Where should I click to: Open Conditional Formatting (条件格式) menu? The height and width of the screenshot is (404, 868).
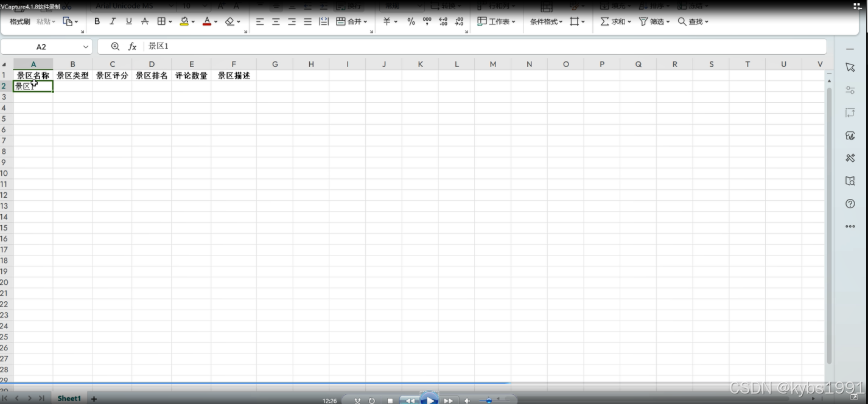(546, 21)
